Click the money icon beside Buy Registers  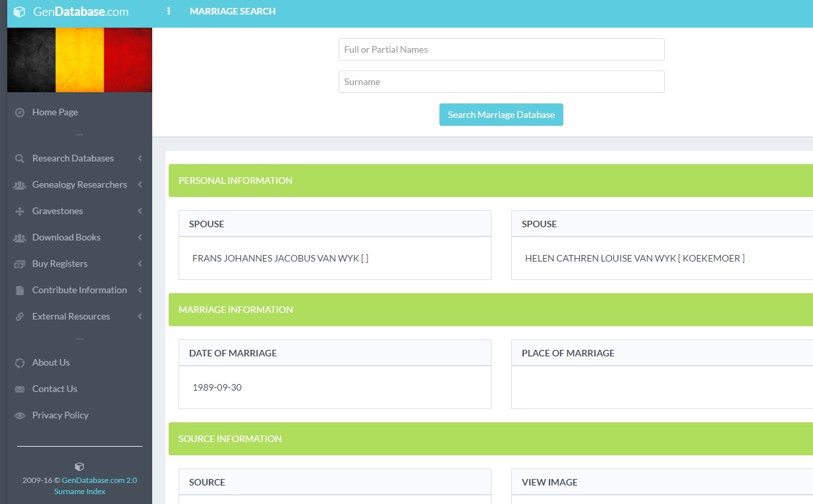[x=20, y=264]
